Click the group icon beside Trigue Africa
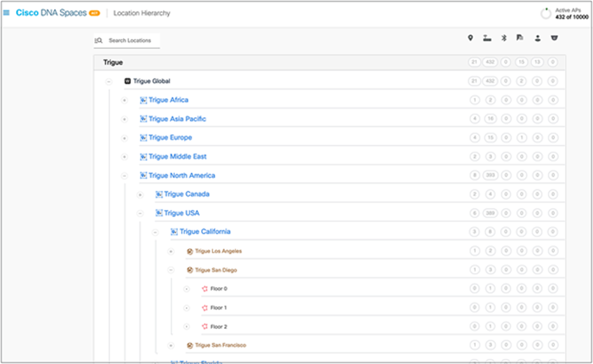The image size is (593, 364). [143, 101]
